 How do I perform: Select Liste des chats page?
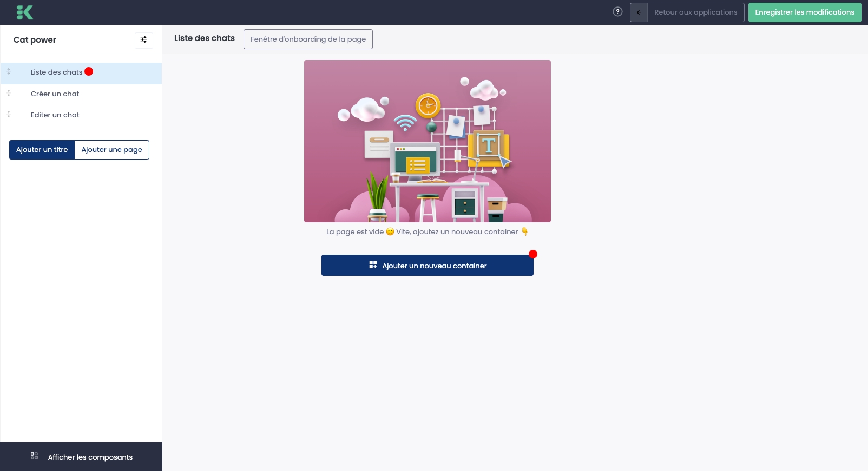[x=56, y=72]
